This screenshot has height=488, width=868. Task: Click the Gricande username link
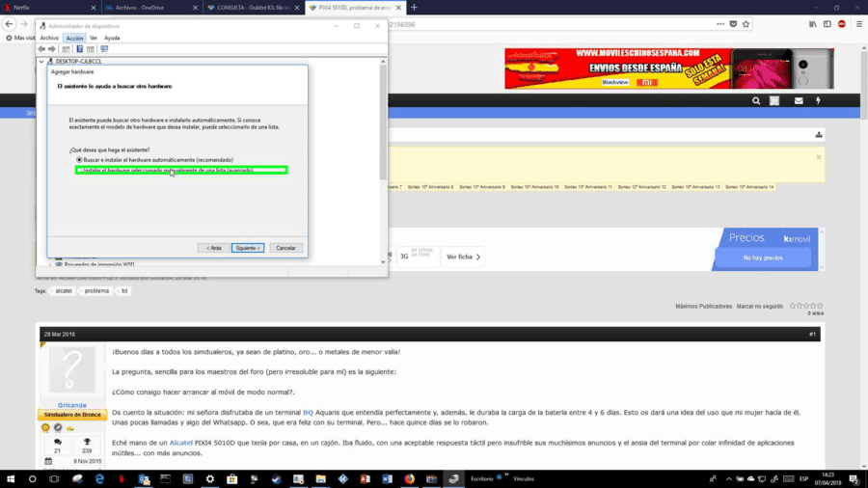72,405
